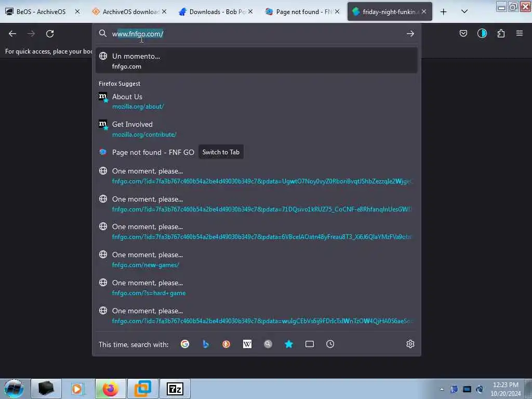Viewport: 532px width, 399px height.
Task: Close the ArchiveOS download tab
Action: [164, 11]
